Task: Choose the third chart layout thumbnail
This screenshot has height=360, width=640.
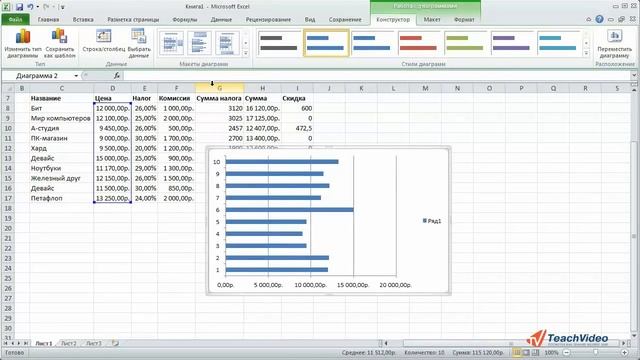Action: click(x=227, y=43)
